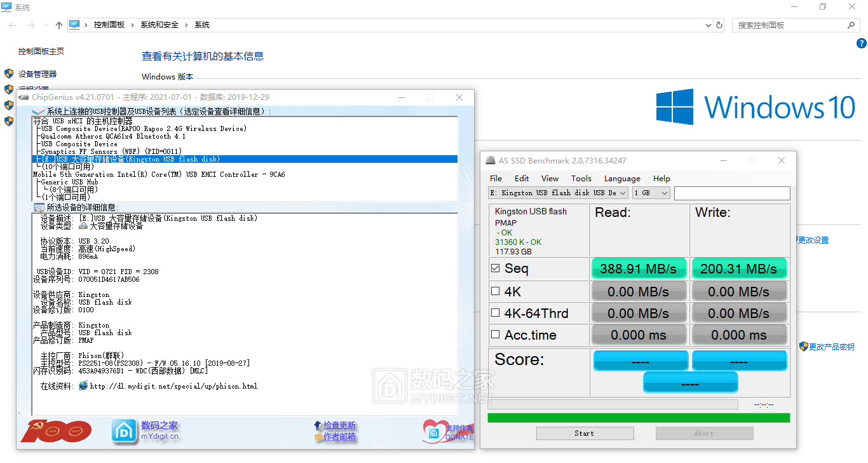Open 控制面板主页 link
This screenshot has width=868, height=463.
[x=41, y=51]
